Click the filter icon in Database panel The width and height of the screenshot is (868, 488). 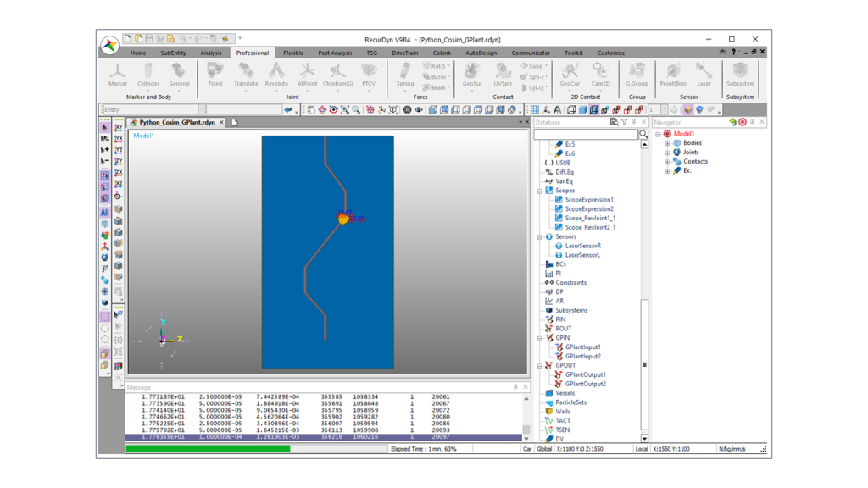click(x=624, y=122)
